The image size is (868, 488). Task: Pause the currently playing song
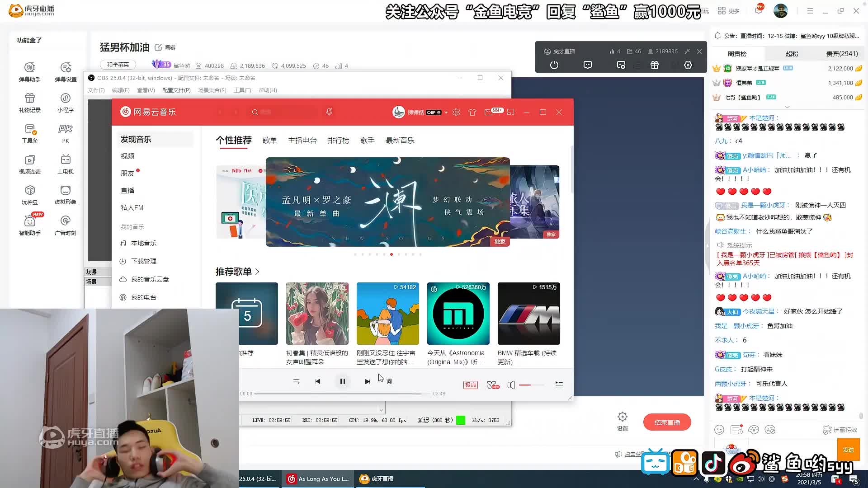[x=343, y=381]
